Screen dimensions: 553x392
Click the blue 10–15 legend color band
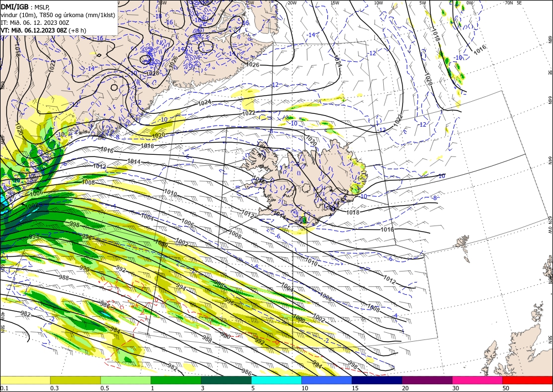tap(327, 380)
